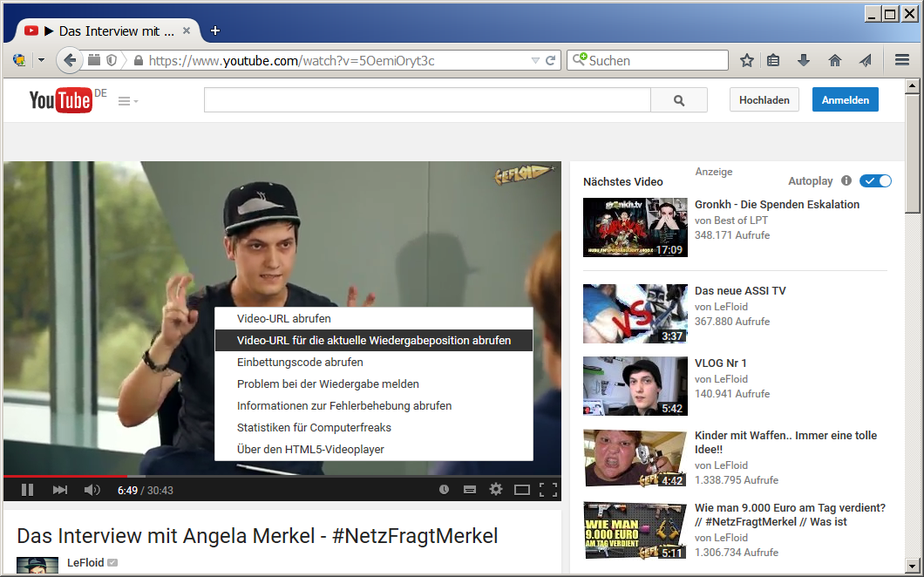Click the YouTube logo

click(61, 100)
